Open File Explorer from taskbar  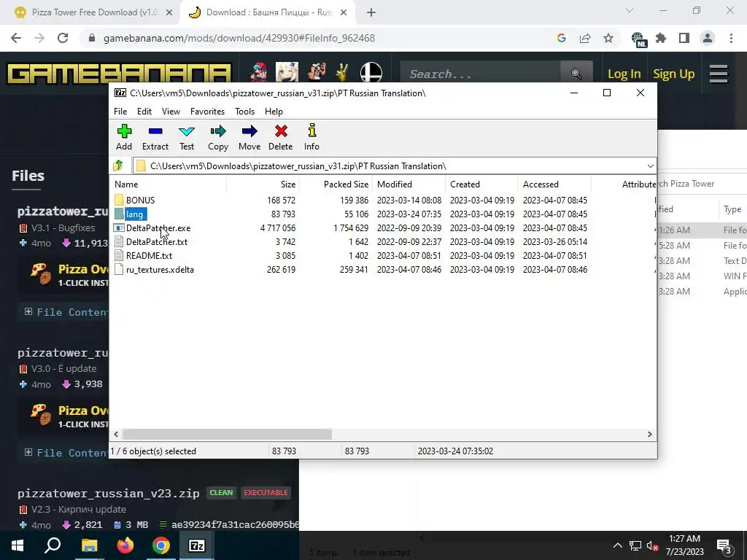pos(89,545)
